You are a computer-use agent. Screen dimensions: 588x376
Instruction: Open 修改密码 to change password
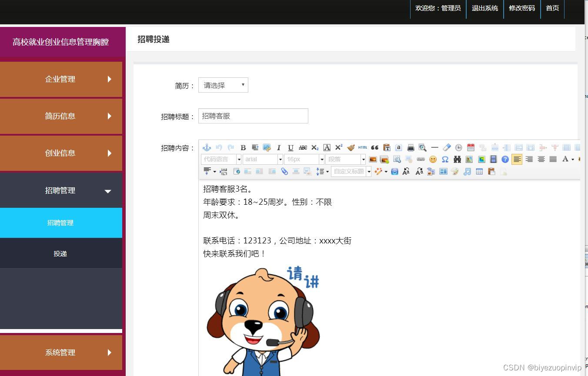click(521, 8)
